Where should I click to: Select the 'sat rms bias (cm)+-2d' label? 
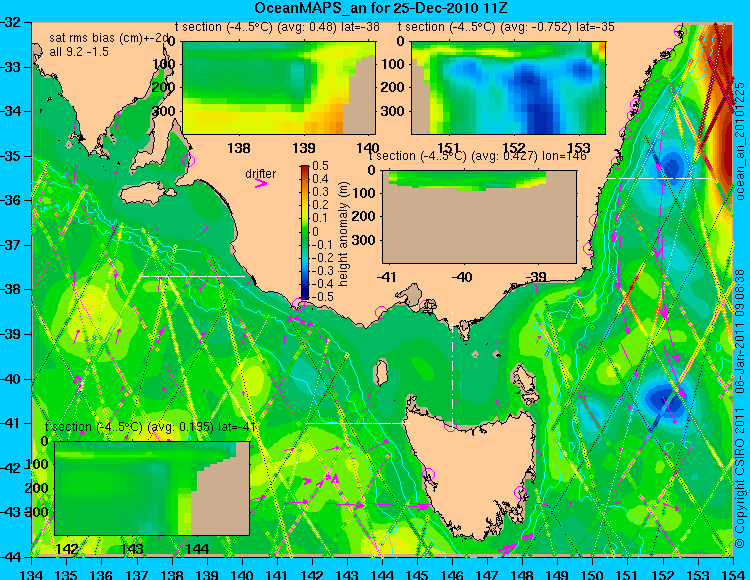[110, 38]
